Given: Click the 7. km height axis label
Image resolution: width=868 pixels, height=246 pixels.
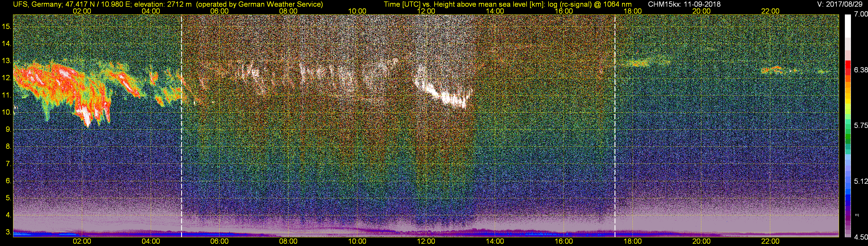Looking at the screenshot, I should point(8,164).
